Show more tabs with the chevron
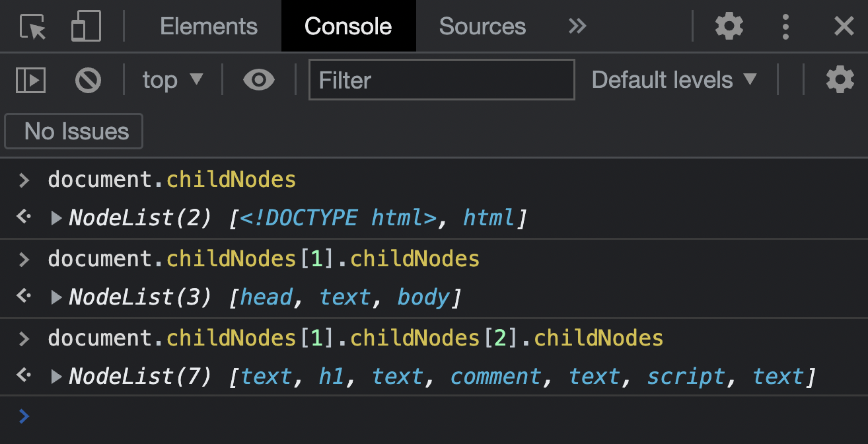 click(577, 26)
